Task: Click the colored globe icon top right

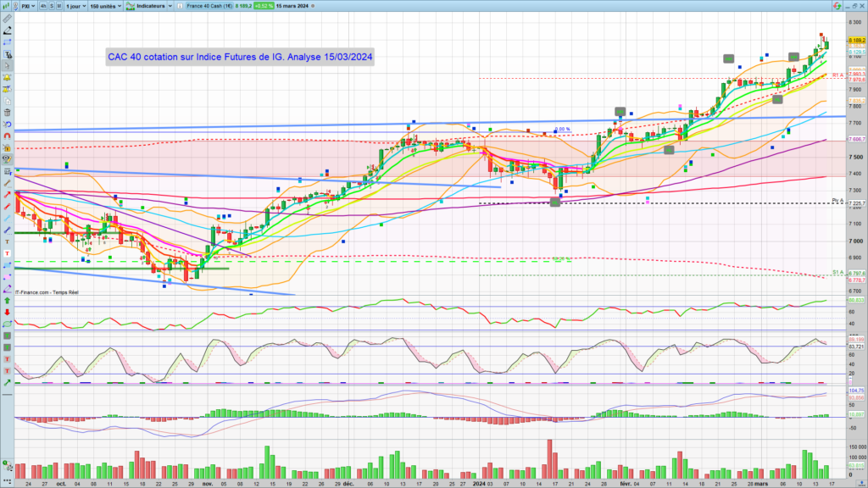Action: [x=837, y=6]
